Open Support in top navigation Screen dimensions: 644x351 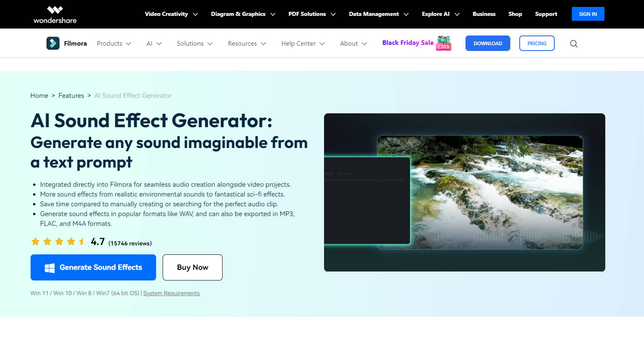(x=546, y=14)
